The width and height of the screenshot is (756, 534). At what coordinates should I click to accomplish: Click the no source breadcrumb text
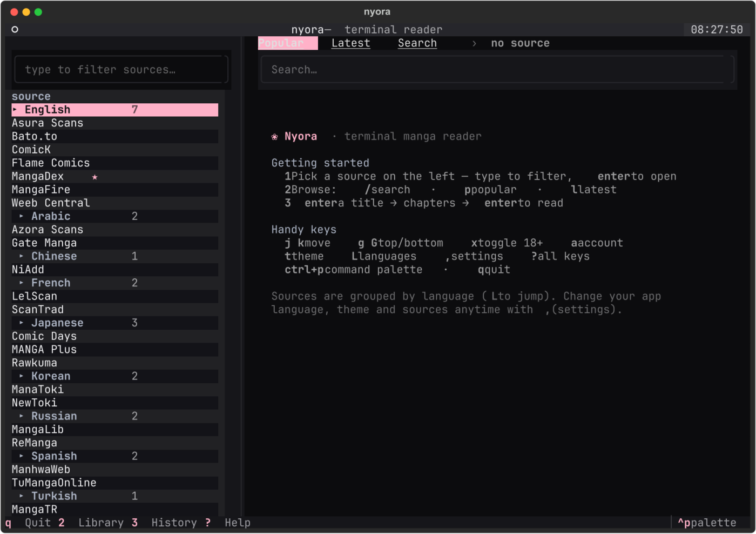(520, 43)
